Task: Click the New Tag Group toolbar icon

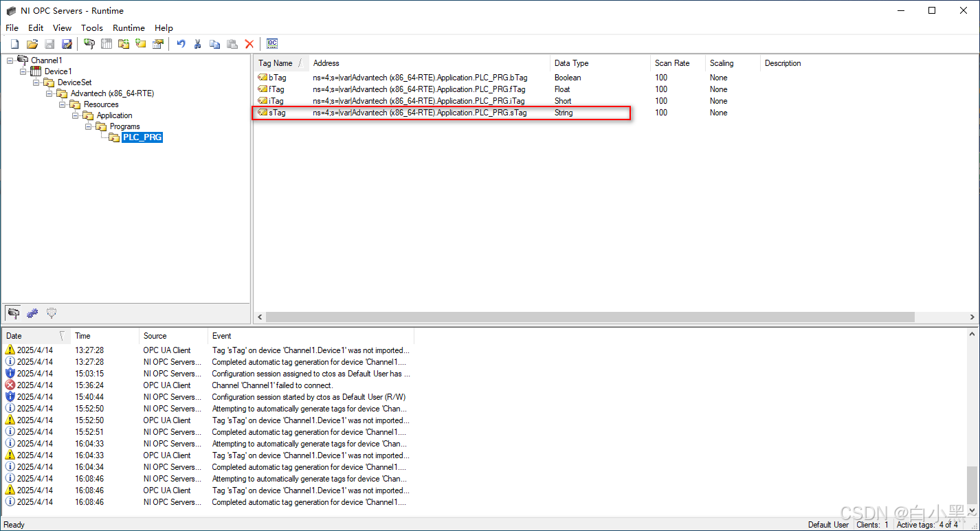Action: [124, 44]
